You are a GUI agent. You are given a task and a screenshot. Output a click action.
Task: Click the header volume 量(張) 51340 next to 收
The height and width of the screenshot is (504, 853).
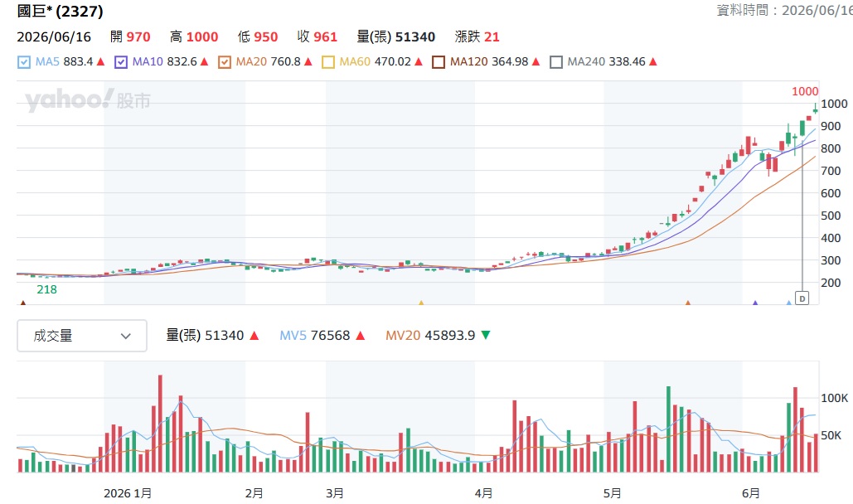tap(396, 37)
